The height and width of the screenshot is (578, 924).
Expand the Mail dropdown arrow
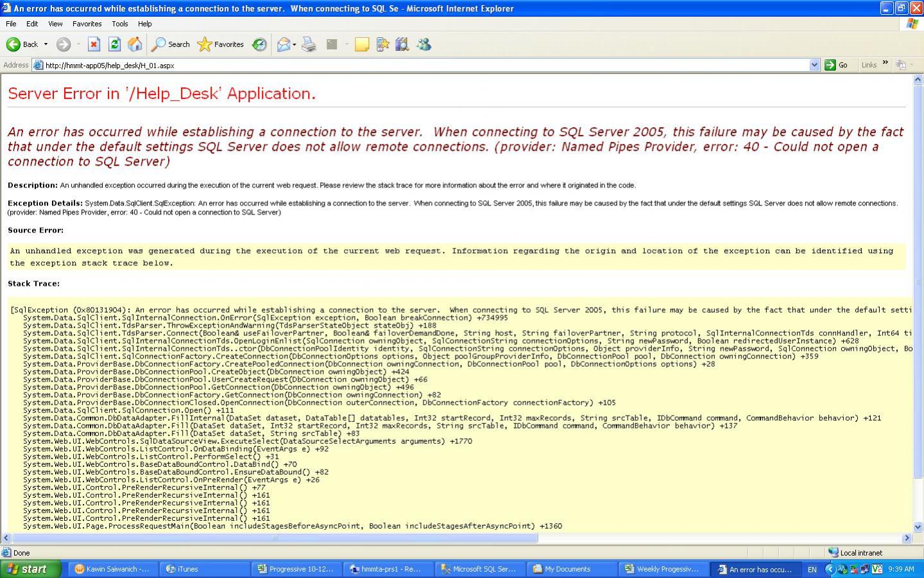click(x=294, y=44)
